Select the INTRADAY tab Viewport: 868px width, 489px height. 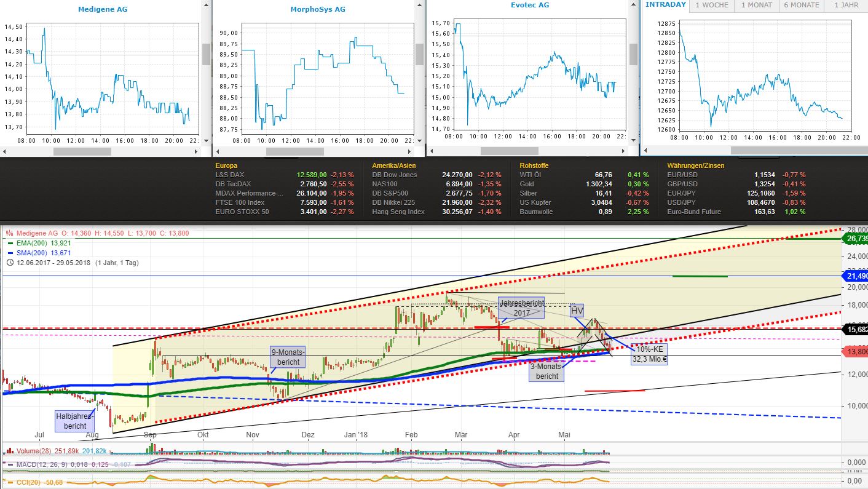click(x=666, y=5)
